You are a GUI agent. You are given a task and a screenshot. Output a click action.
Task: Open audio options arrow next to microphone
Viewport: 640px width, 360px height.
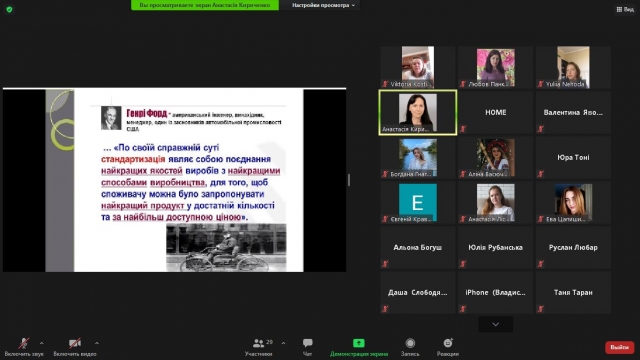tap(41, 343)
